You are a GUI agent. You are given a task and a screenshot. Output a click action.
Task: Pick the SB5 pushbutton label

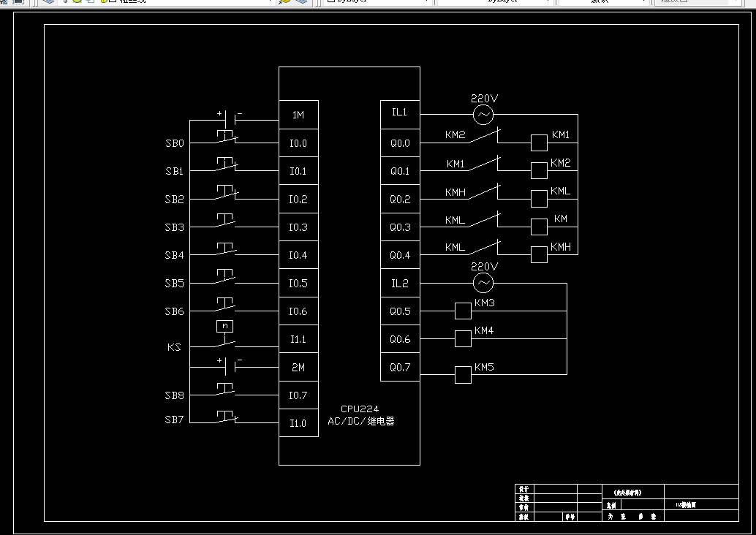175,283
